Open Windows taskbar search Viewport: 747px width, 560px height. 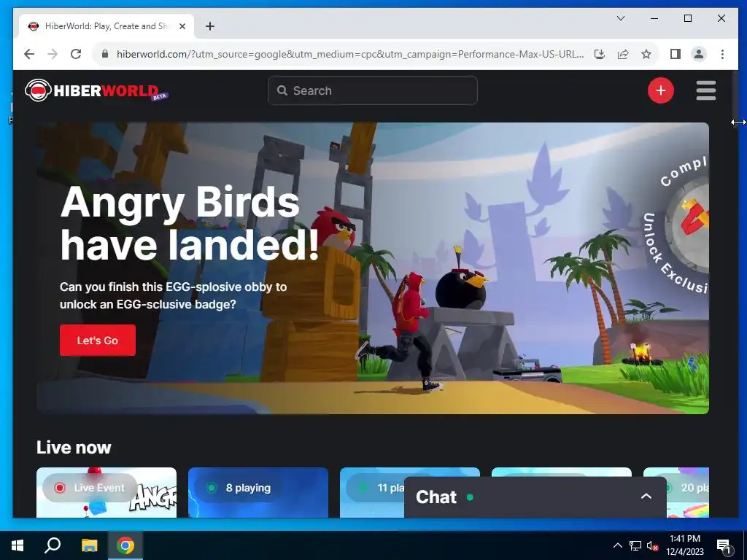point(53,545)
